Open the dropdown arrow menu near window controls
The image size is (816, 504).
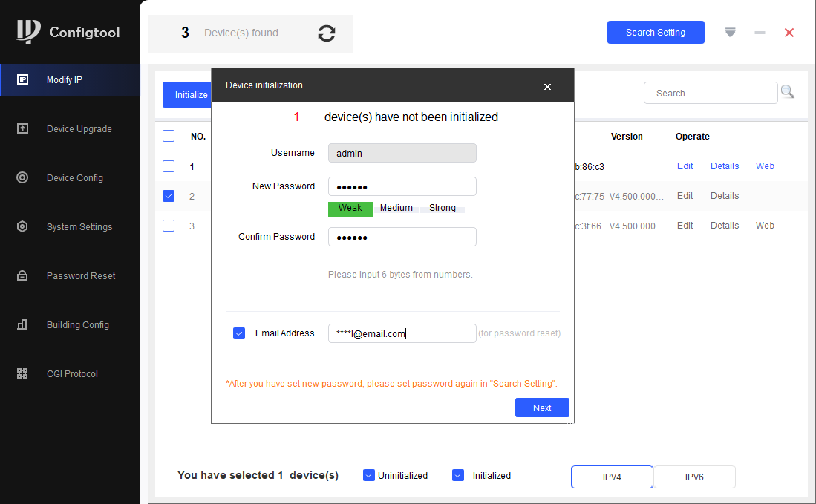(731, 33)
